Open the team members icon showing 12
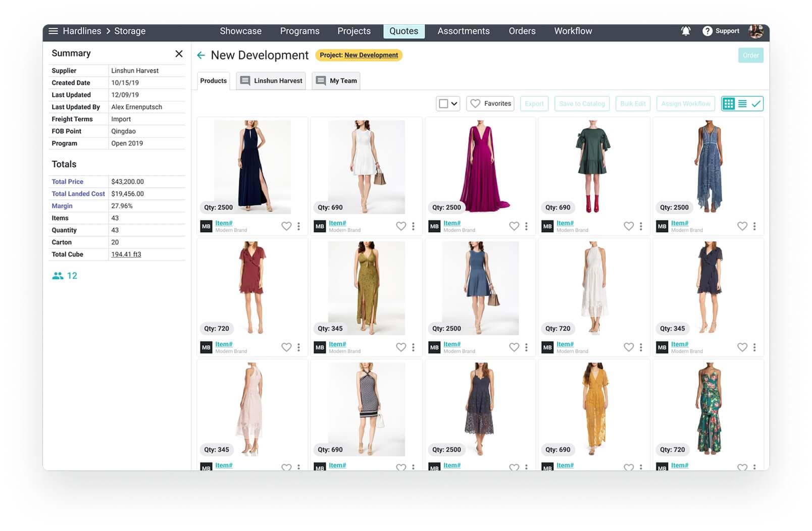The height and width of the screenshot is (531, 812). click(58, 276)
